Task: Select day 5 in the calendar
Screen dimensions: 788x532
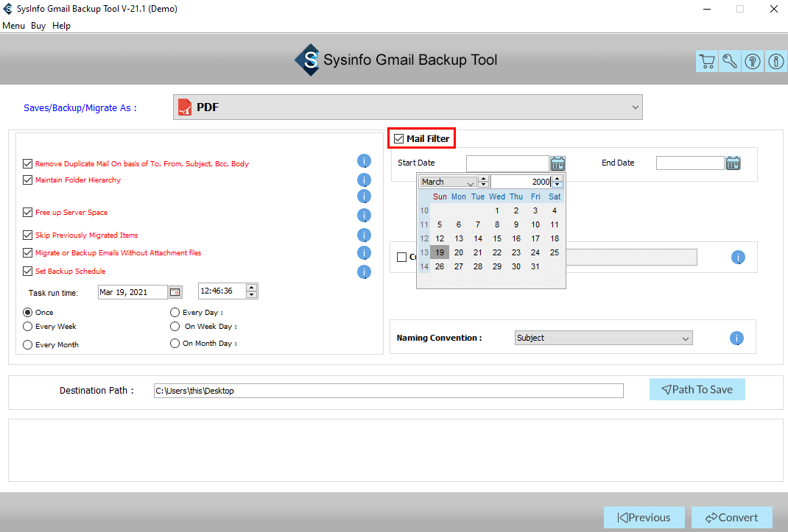Action: 440,224
